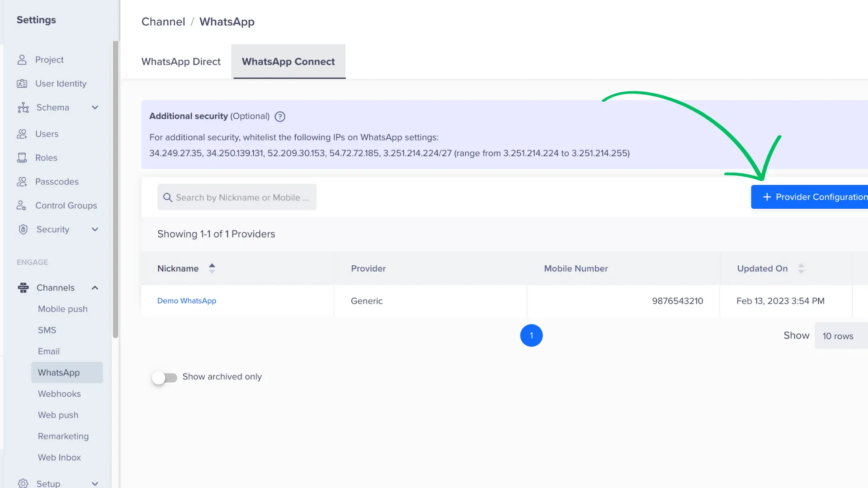Screen dimensions: 868x488
Task: Click the magnifier icon in search box
Action: tap(168, 197)
